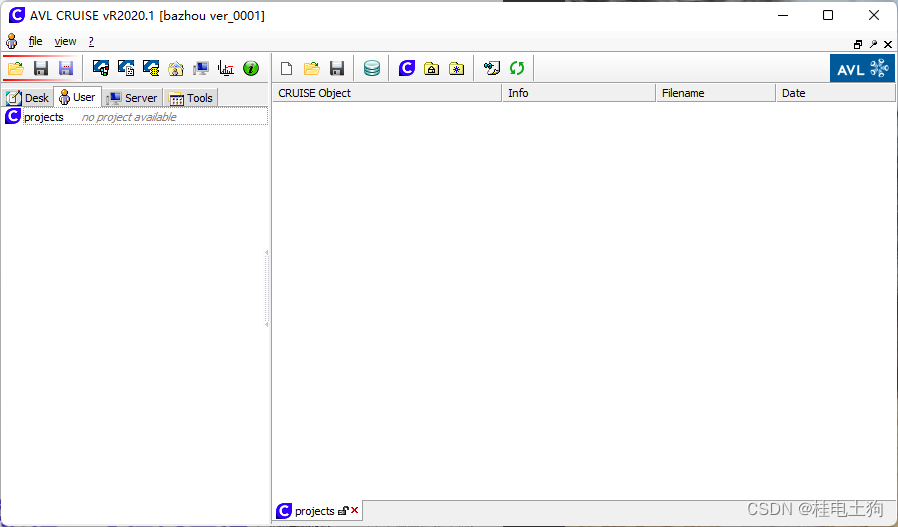
Task: Click the blue icon with yellow table
Action: [151, 68]
